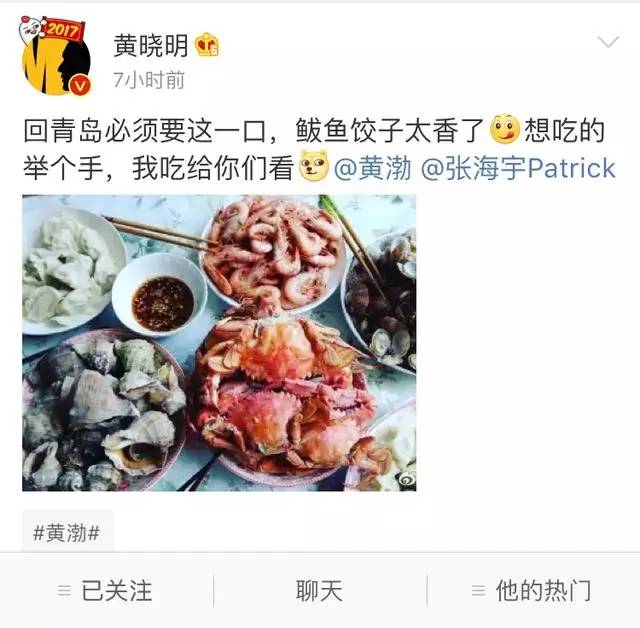
Task: Open the 聊天 chat tab
Action: click(x=320, y=590)
